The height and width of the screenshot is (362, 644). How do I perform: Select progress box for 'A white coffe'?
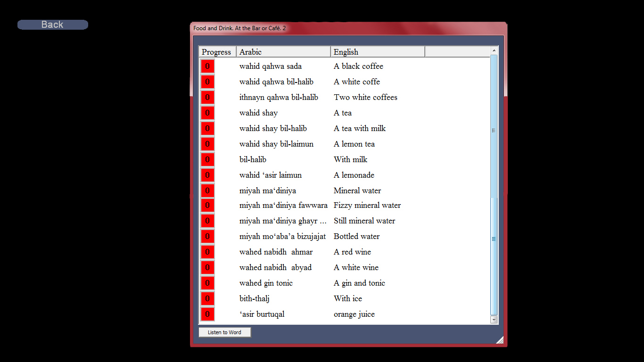click(207, 82)
